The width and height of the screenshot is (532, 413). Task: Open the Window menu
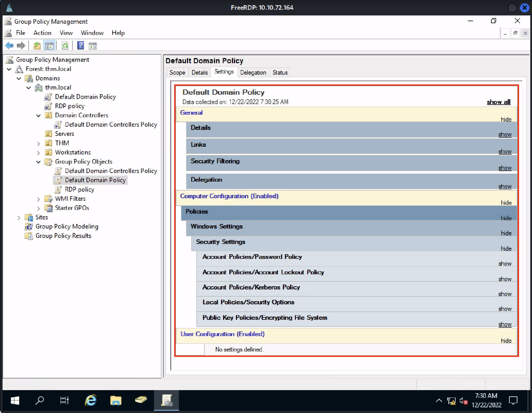tap(92, 33)
